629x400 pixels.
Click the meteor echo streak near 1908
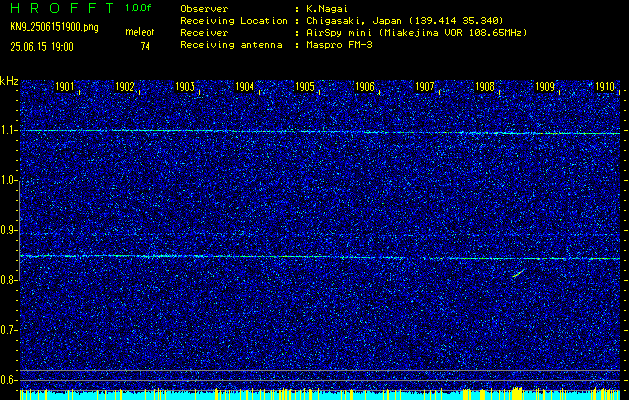pos(518,274)
